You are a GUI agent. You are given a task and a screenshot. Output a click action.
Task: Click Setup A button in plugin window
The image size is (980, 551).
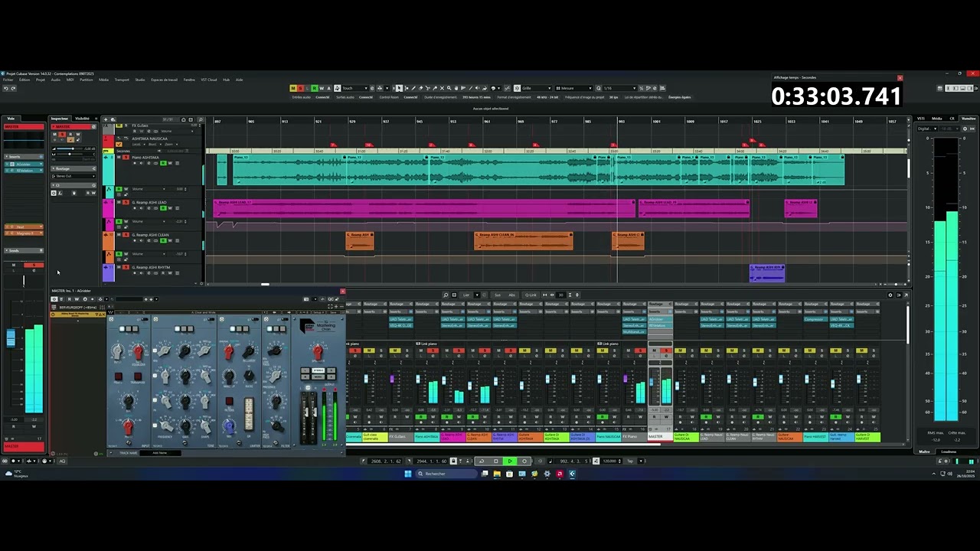click(318, 312)
